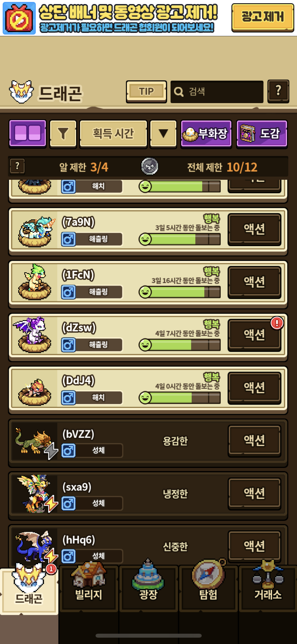Viewport: 297px width, 644px height.
Task: Open the TIP button
Action: (x=146, y=91)
